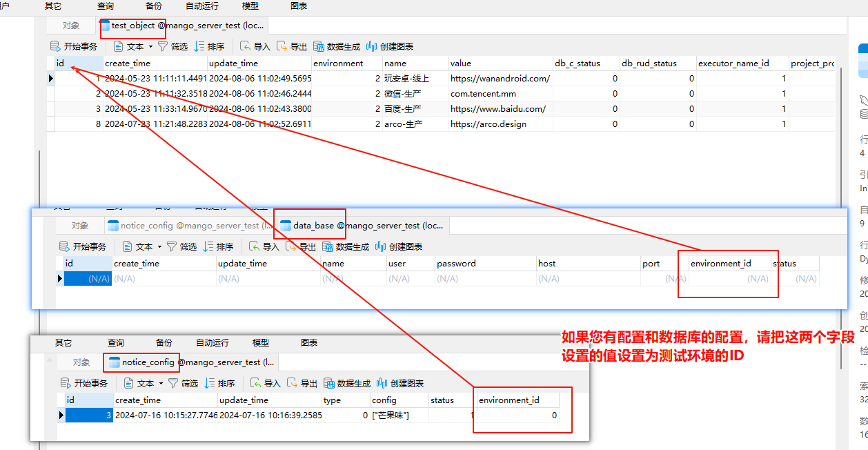The height and width of the screenshot is (450, 868).
Task: Click the 筛选 filter icon in the test_object toolbar
Action: coord(163,47)
